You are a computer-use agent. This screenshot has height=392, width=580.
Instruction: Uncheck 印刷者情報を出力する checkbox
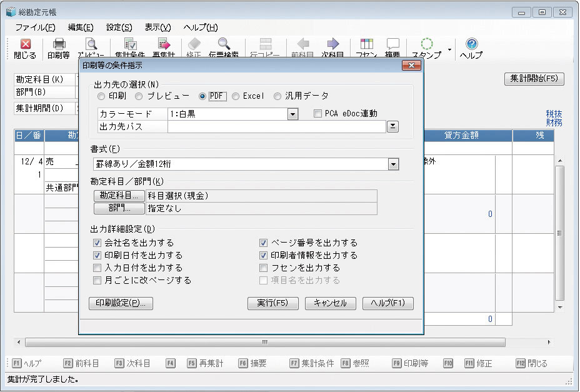pos(263,256)
